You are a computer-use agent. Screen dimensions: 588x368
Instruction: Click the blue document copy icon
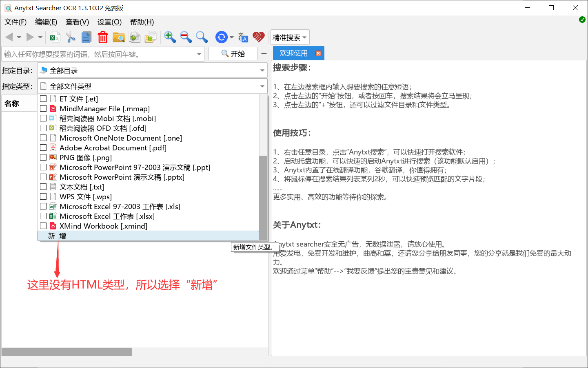[87, 37]
